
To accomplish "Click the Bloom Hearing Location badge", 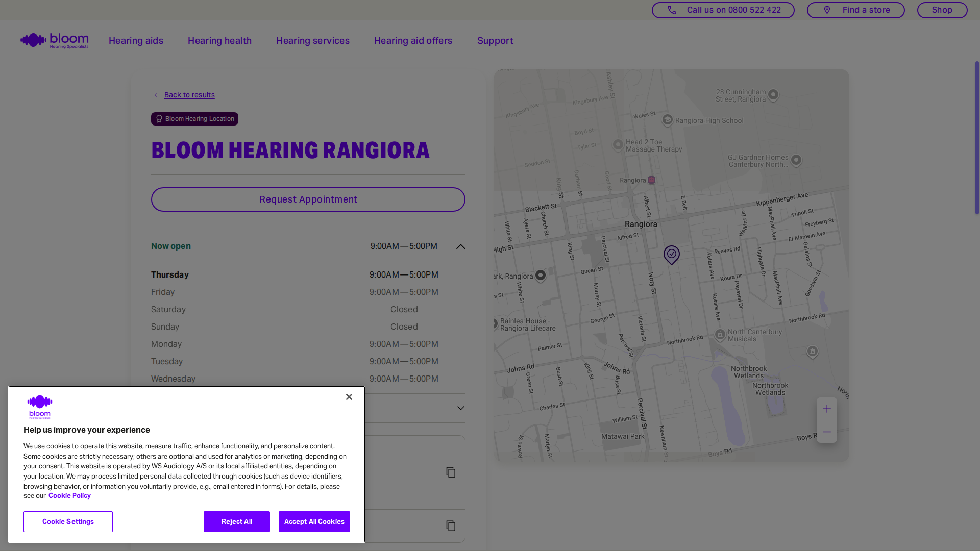I will pos(194,119).
